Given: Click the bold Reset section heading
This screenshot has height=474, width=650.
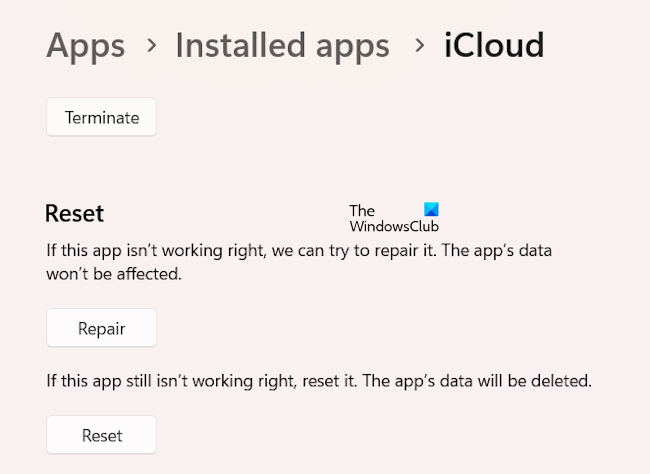Looking at the screenshot, I should click(x=75, y=213).
